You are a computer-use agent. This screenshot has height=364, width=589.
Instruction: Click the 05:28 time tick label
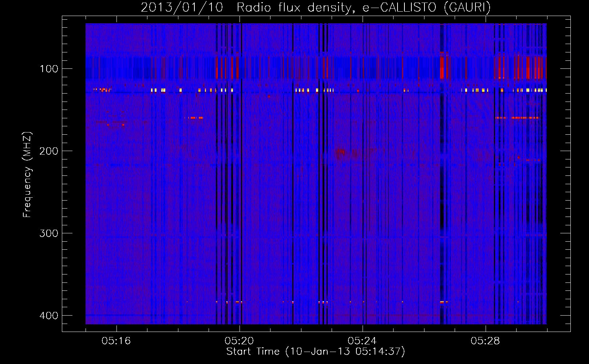point(485,341)
